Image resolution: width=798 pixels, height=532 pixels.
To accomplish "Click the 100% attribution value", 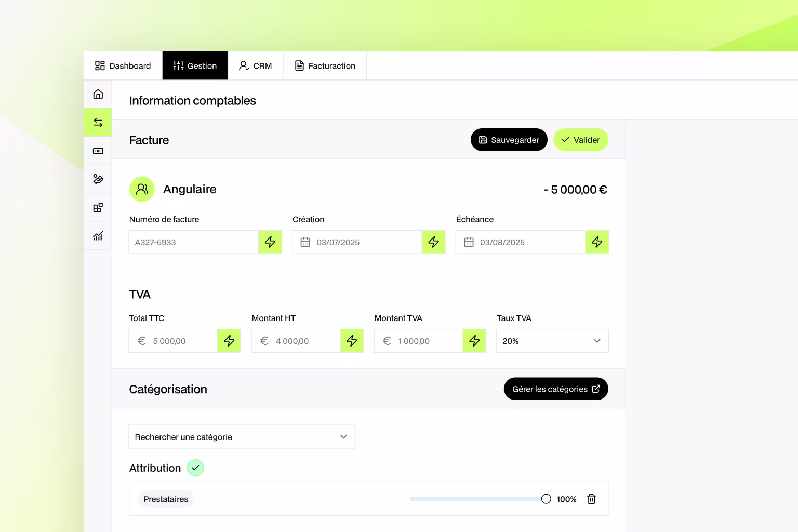I will click(x=566, y=499).
